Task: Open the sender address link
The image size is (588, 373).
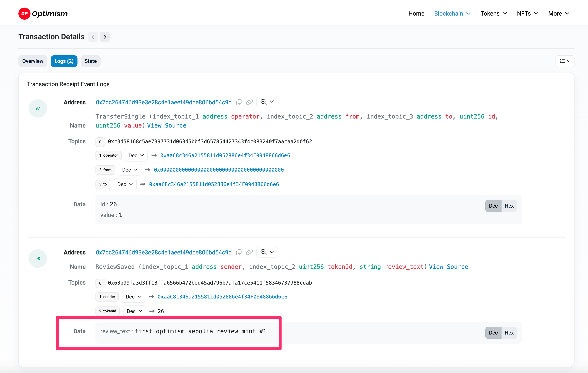Action: tap(222, 297)
